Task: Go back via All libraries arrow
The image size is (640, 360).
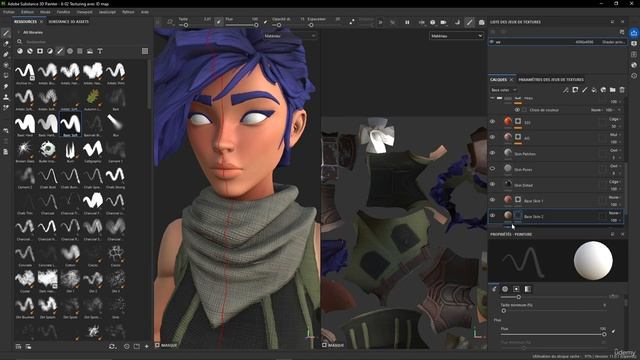Action: [18, 32]
